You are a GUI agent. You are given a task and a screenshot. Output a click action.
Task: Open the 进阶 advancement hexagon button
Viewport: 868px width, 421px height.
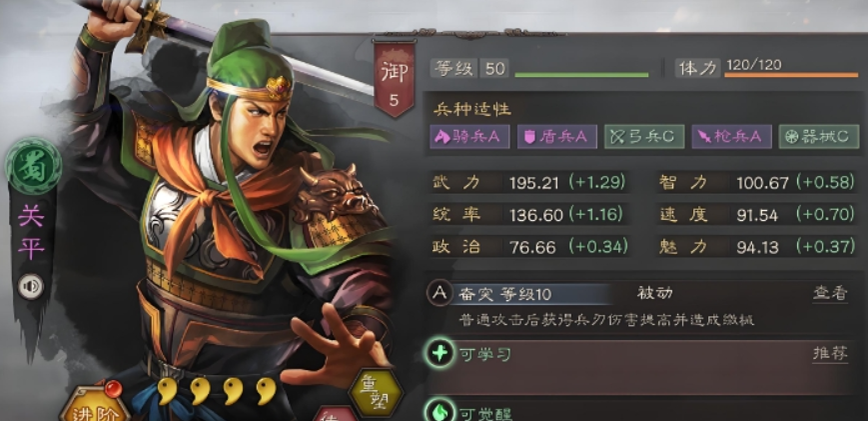click(x=95, y=407)
